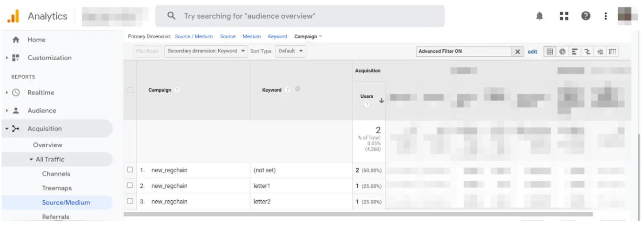644x227 pixels.
Task: Click the Users column header
Action: (366, 96)
